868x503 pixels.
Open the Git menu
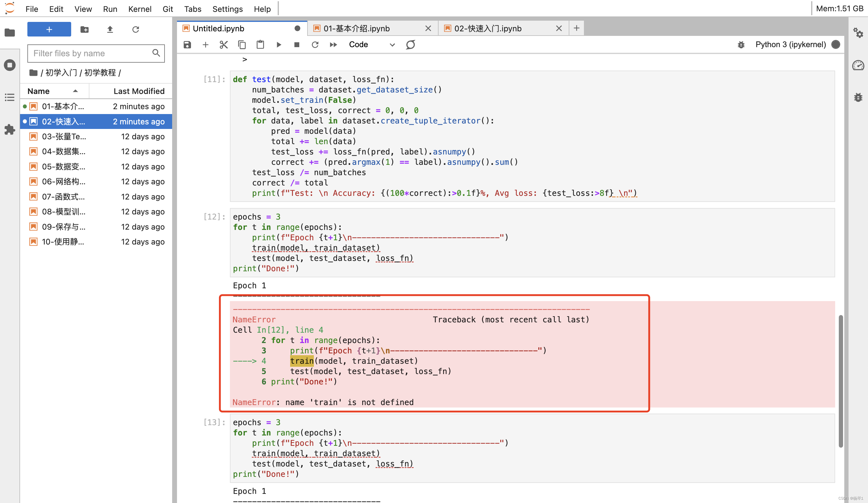(168, 9)
